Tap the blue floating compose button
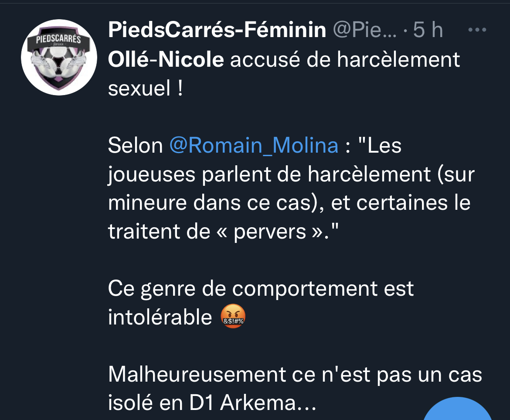Screen dimensions: 510x420 point(458,409)
